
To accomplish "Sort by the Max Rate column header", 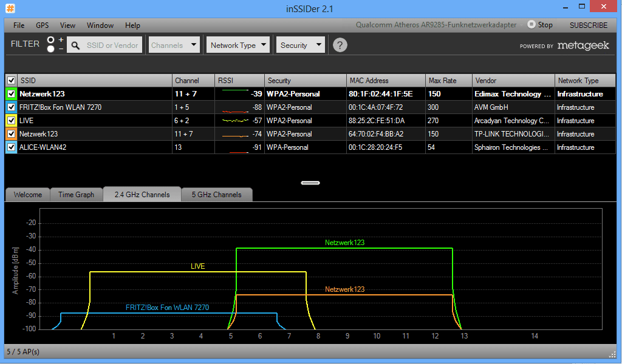I will pos(449,81).
